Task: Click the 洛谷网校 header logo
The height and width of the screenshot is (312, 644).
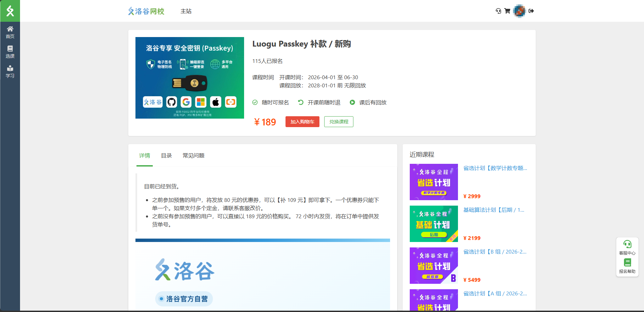Action: (x=146, y=11)
